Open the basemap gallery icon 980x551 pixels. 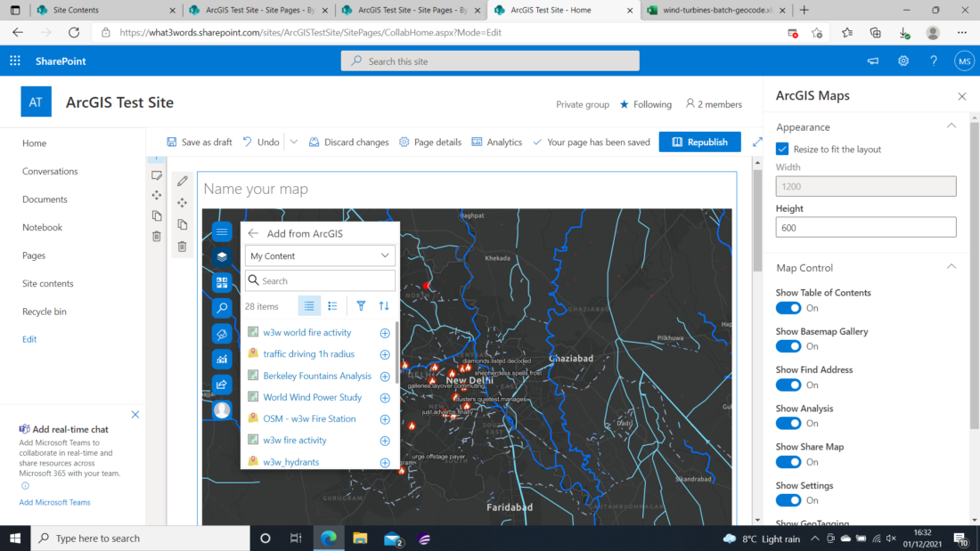point(222,282)
